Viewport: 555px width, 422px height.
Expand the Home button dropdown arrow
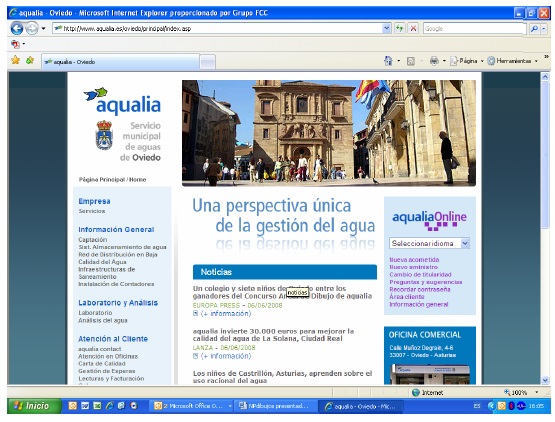399,61
